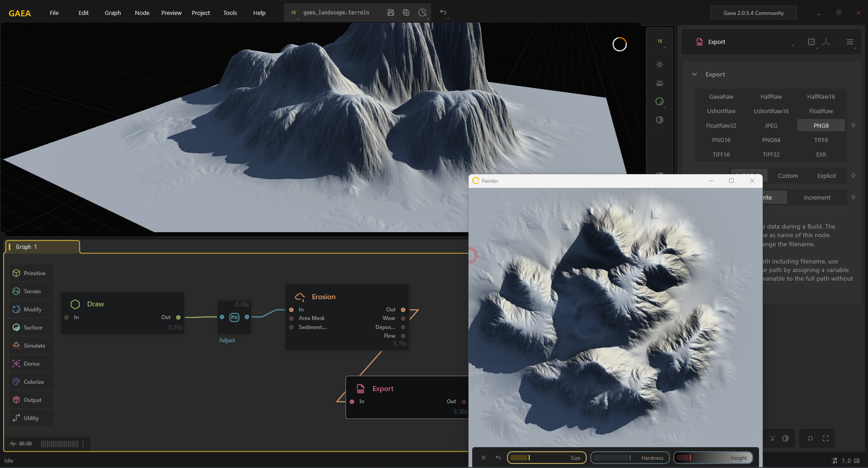Save the terrain file using the floppy icon
The image size is (868, 468).
point(391,13)
